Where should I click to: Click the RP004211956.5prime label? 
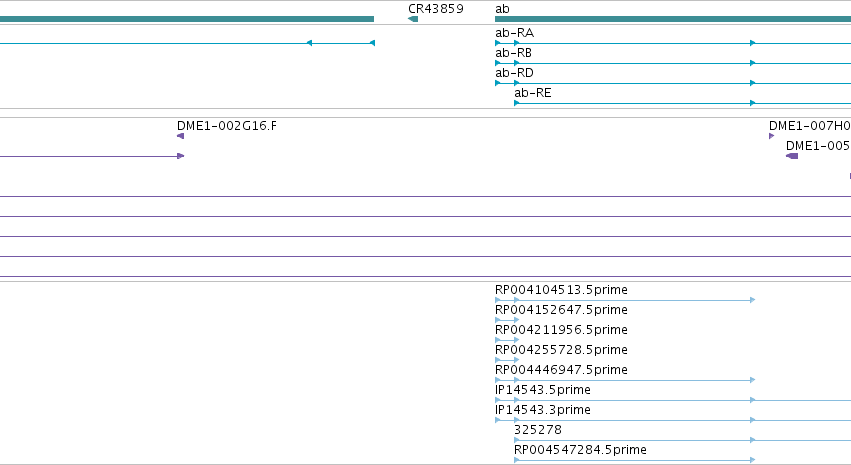click(561, 330)
